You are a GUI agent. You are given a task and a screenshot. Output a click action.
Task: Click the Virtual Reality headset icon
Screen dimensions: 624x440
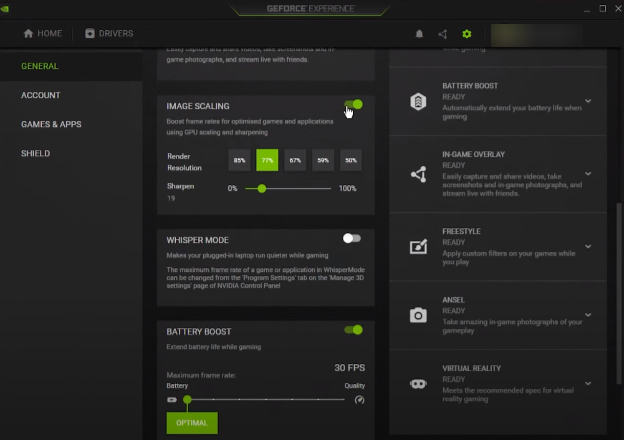click(x=418, y=384)
